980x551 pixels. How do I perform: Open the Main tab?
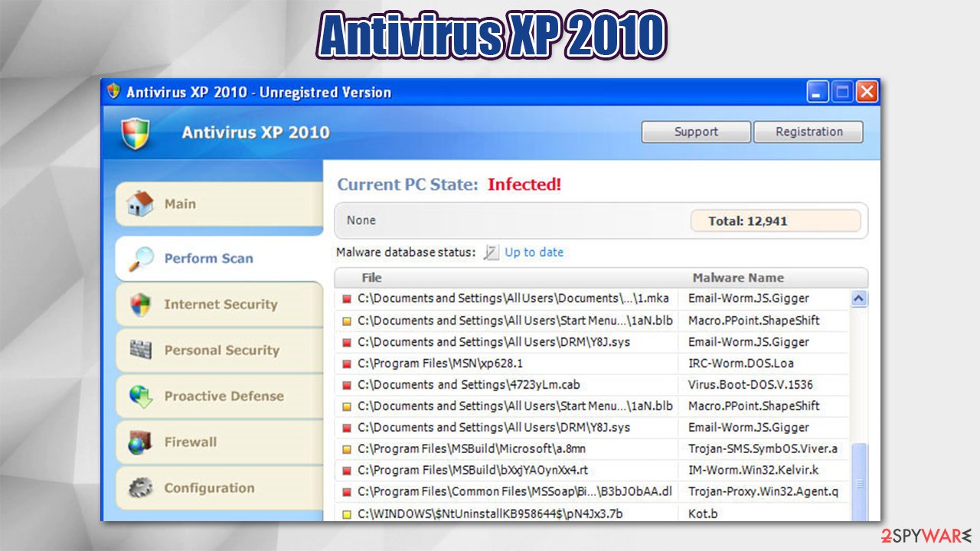219,204
